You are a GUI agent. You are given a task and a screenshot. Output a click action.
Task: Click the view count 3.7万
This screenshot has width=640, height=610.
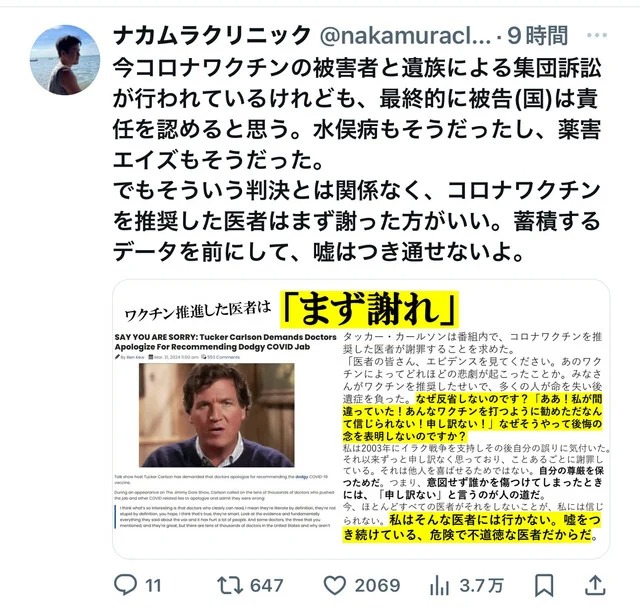(482, 586)
